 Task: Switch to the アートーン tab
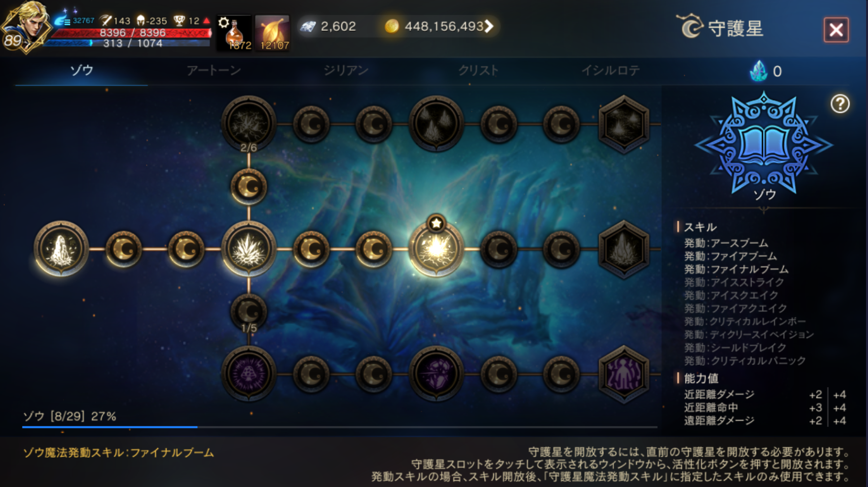pyautogui.click(x=213, y=70)
